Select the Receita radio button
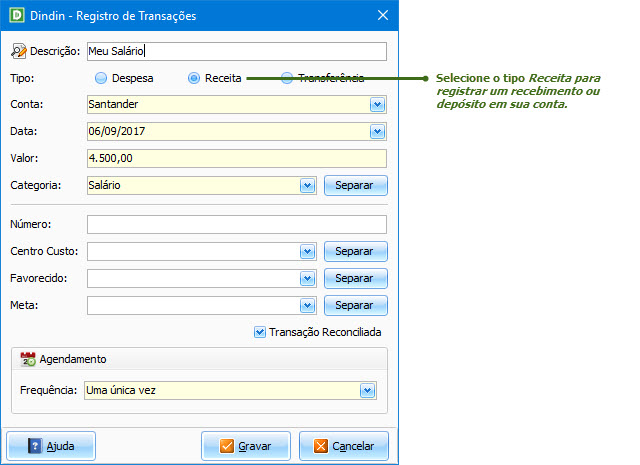640x465 pixels. tap(193, 78)
